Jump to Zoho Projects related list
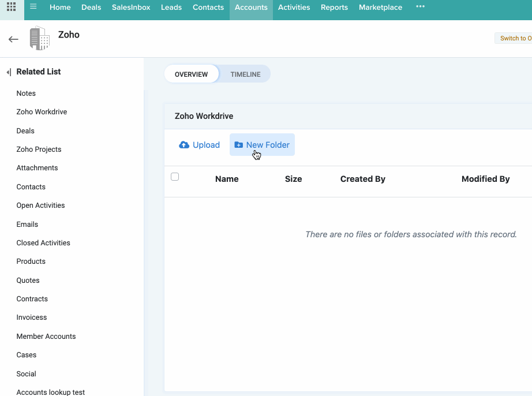This screenshot has height=396, width=532. [39, 150]
